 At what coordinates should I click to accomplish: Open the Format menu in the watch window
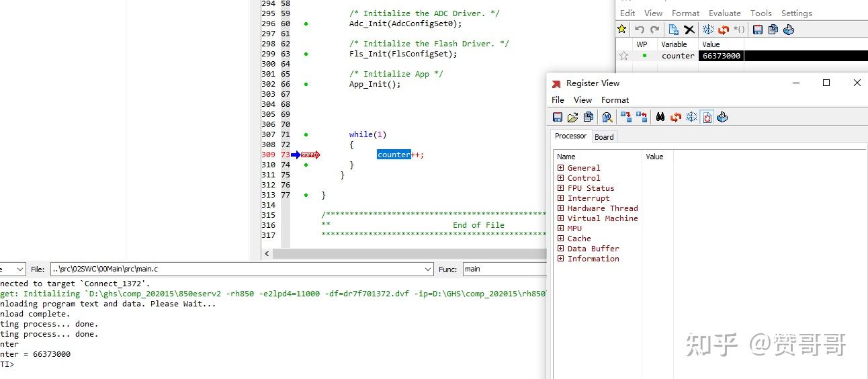click(685, 13)
